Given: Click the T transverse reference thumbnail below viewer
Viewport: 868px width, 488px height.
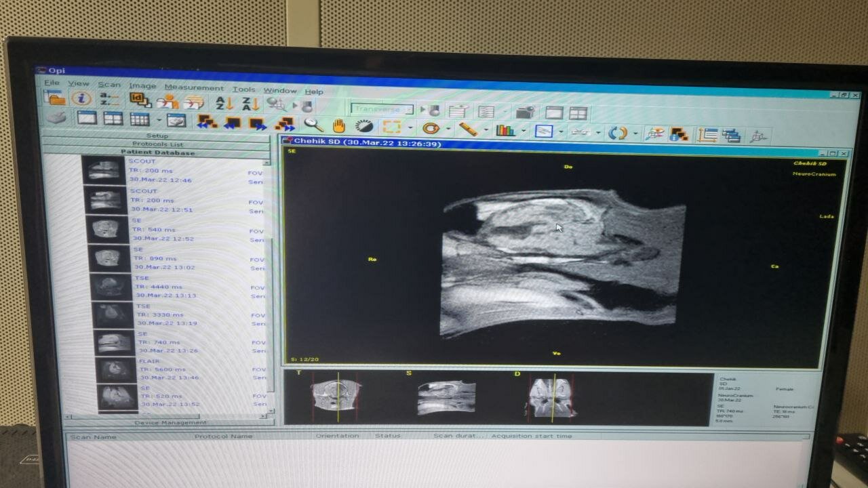Looking at the screenshot, I should (336, 397).
